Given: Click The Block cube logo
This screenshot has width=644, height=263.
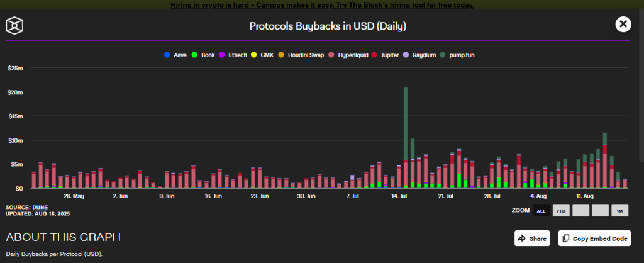Looking at the screenshot, I should pos(14,26).
